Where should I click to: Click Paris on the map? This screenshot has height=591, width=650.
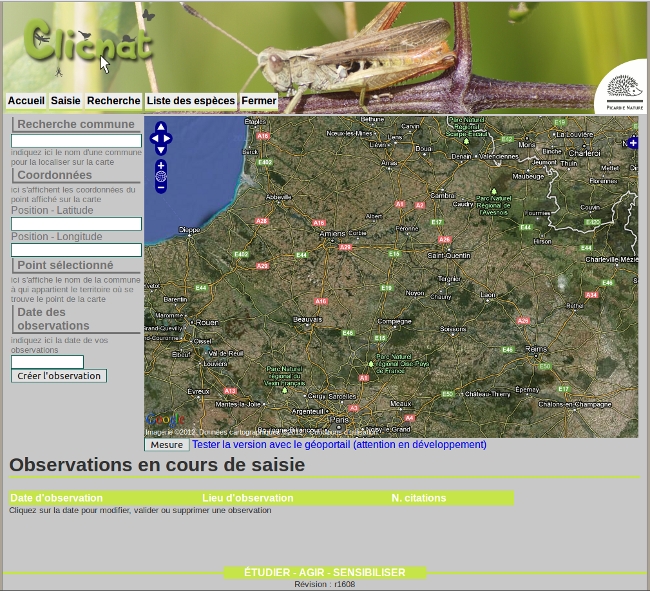pyautogui.click(x=340, y=420)
